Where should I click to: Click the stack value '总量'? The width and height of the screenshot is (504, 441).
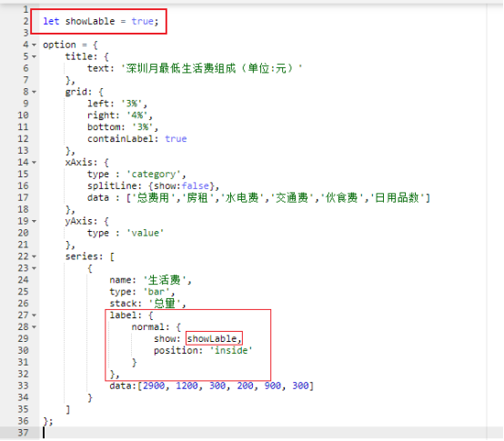coord(165,304)
